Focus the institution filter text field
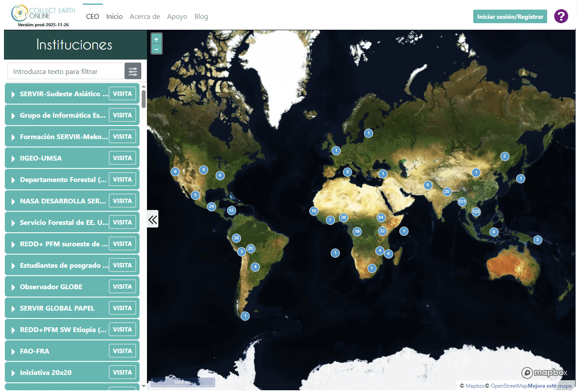Viewport: 580px width, 392px height. click(x=66, y=71)
